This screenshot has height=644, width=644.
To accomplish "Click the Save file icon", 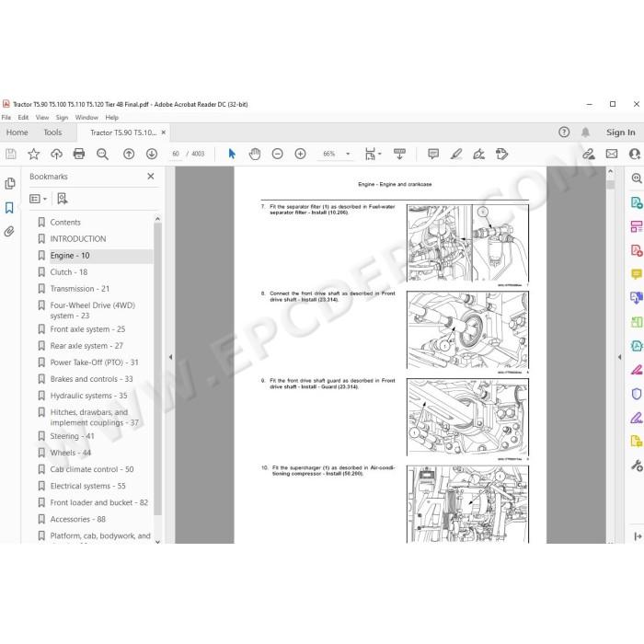I will 11,154.
